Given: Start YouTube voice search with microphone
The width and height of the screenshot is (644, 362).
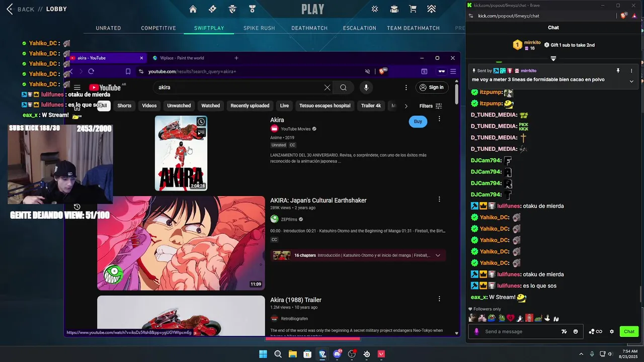Looking at the screenshot, I should click(366, 87).
